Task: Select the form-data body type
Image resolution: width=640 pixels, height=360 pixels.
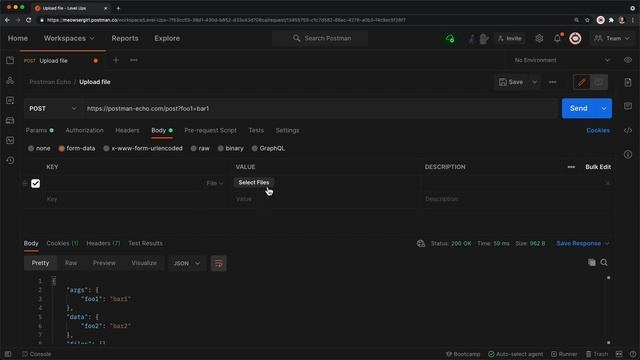Action: [x=77, y=149]
